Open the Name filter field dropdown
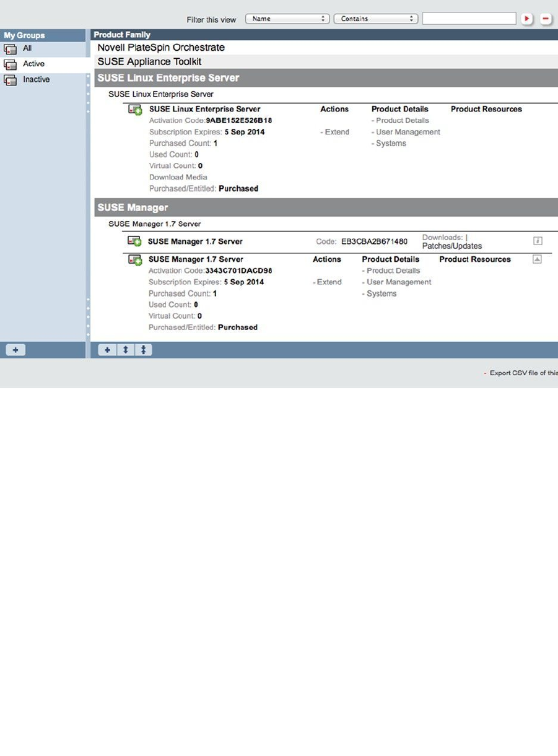The height and width of the screenshot is (756, 558). (x=287, y=19)
